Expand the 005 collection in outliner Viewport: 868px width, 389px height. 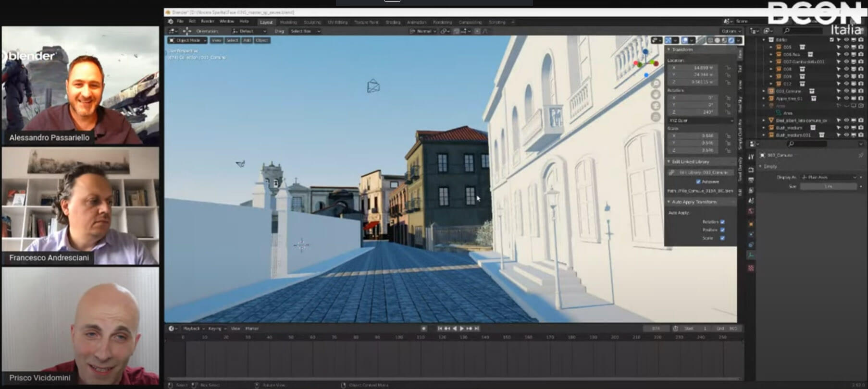[x=771, y=47]
